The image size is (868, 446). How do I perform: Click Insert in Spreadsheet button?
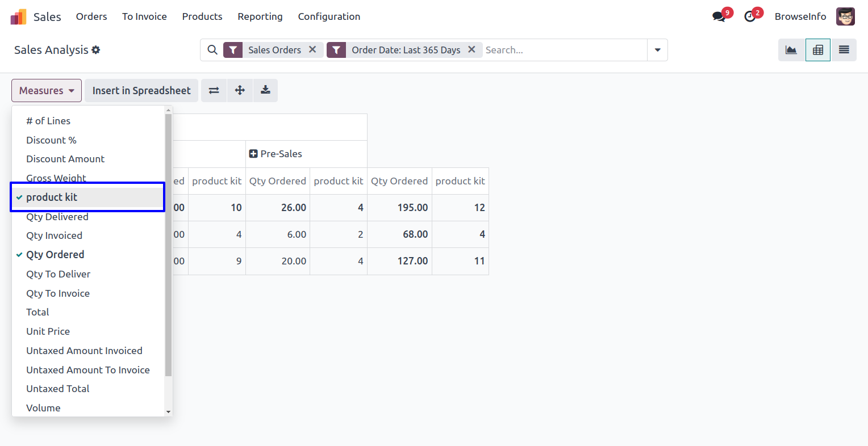coord(141,91)
